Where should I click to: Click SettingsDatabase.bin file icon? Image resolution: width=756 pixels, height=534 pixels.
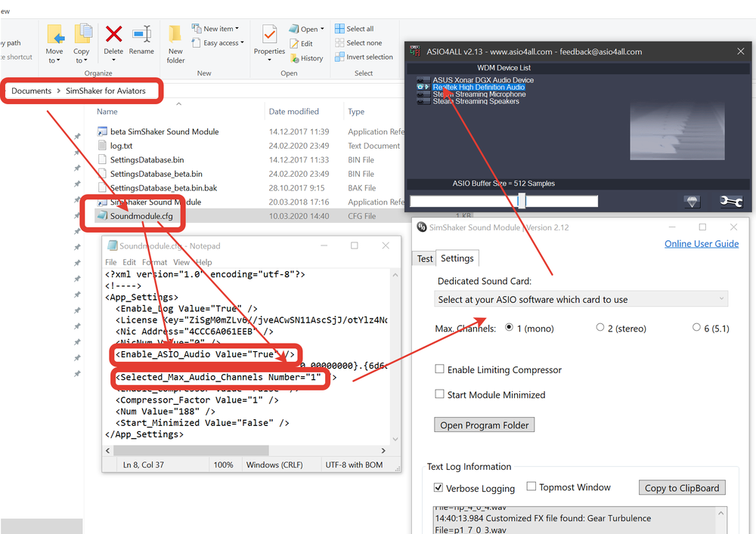(x=102, y=159)
